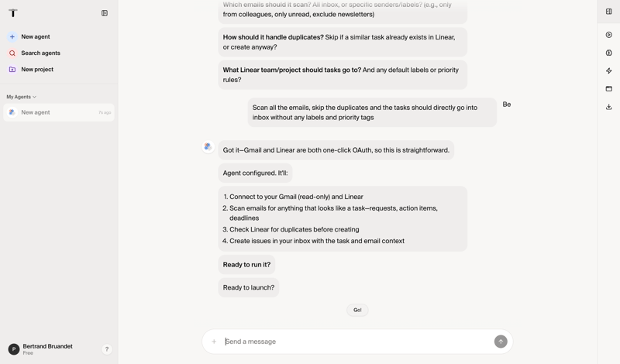Start a New project
Image resolution: width=620 pixels, height=364 pixels.
(x=37, y=70)
